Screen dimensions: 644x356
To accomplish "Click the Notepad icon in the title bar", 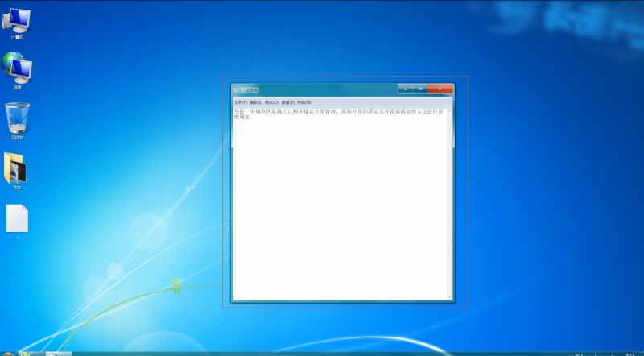I will (236, 90).
